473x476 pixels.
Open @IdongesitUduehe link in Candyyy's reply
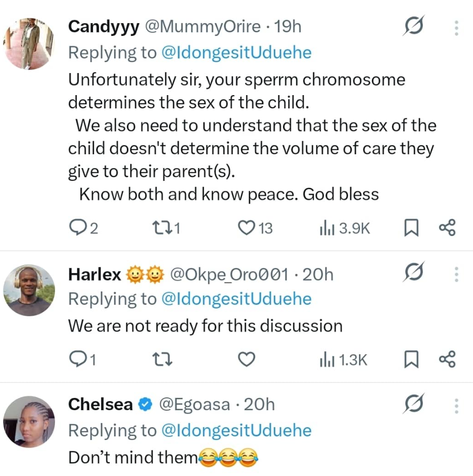(236, 53)
